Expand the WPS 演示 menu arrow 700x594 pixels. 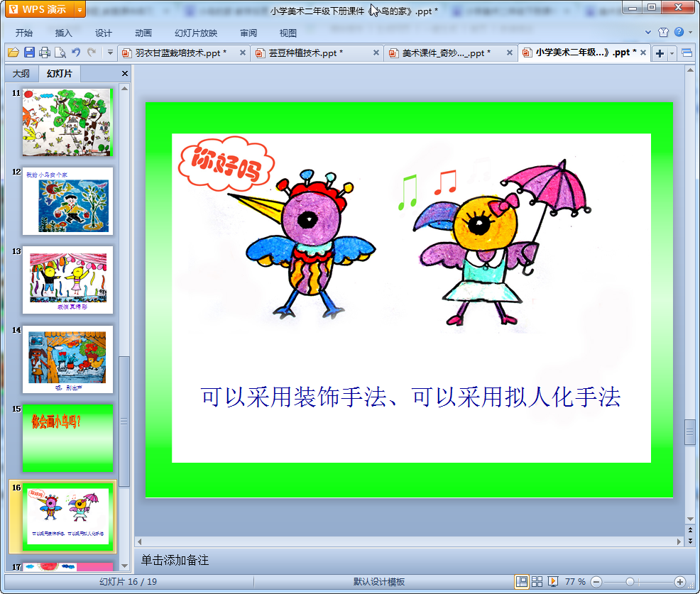80,9
